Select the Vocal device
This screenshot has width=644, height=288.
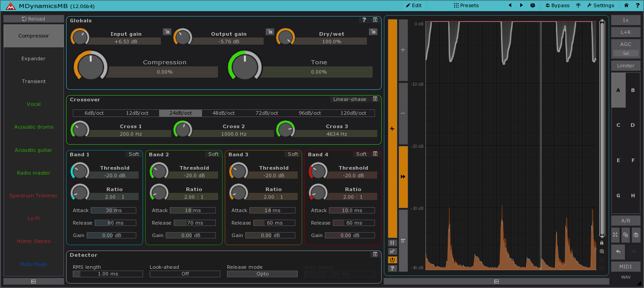click(x=34, y=104)
